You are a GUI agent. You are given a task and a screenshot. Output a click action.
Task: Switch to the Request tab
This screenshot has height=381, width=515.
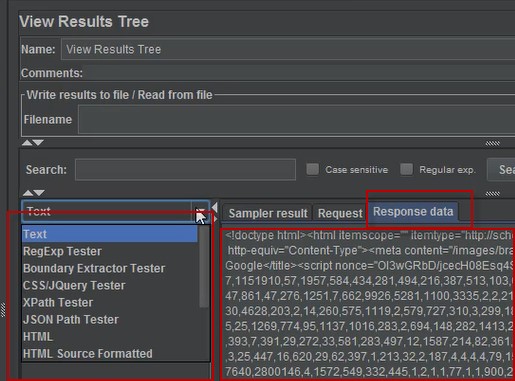340,213
